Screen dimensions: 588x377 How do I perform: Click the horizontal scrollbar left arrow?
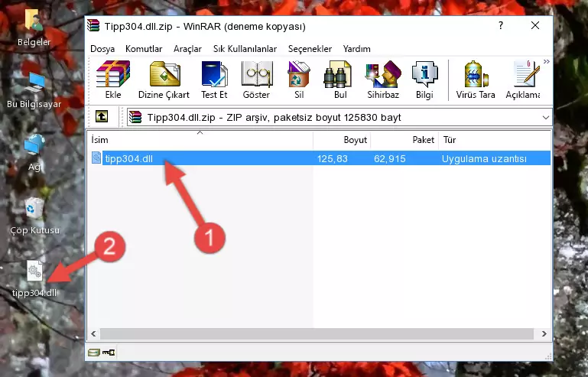pos(94,333)
